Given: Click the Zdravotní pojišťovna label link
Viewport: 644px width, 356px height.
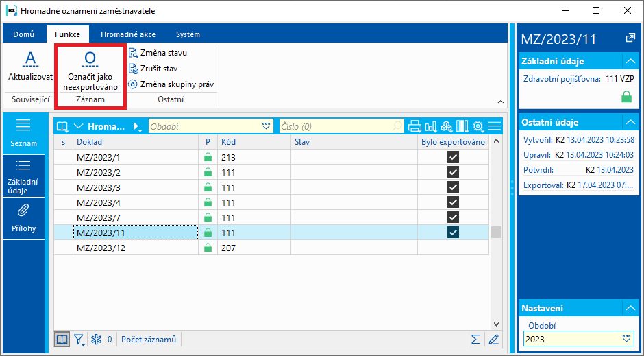Looking at the screenshot, I should click(x=562, y=79).
